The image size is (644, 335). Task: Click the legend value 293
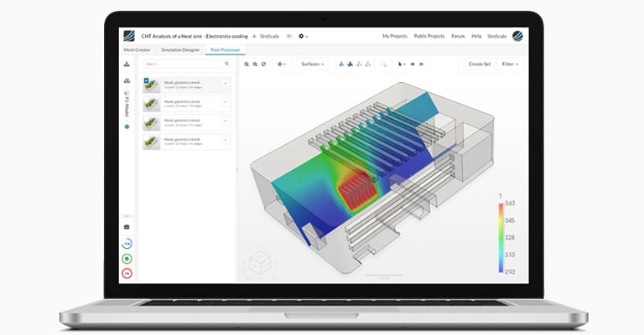(510, 271)
